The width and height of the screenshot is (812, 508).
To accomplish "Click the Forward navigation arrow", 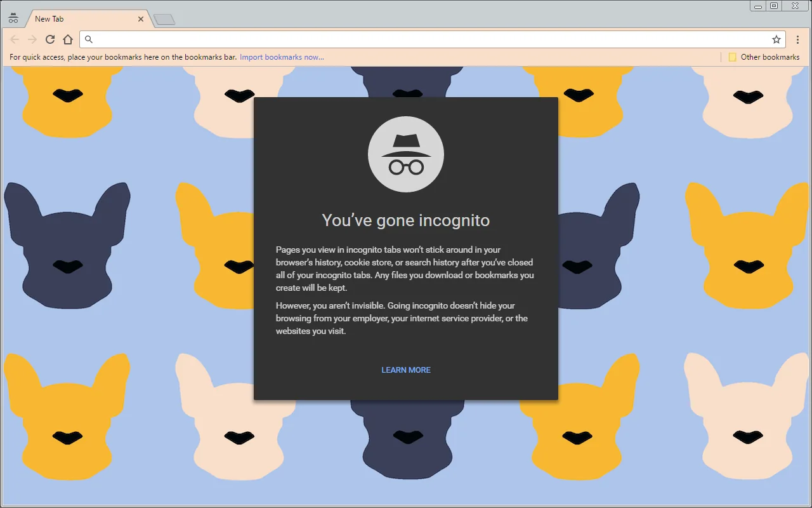I will [x=32, y=39].
